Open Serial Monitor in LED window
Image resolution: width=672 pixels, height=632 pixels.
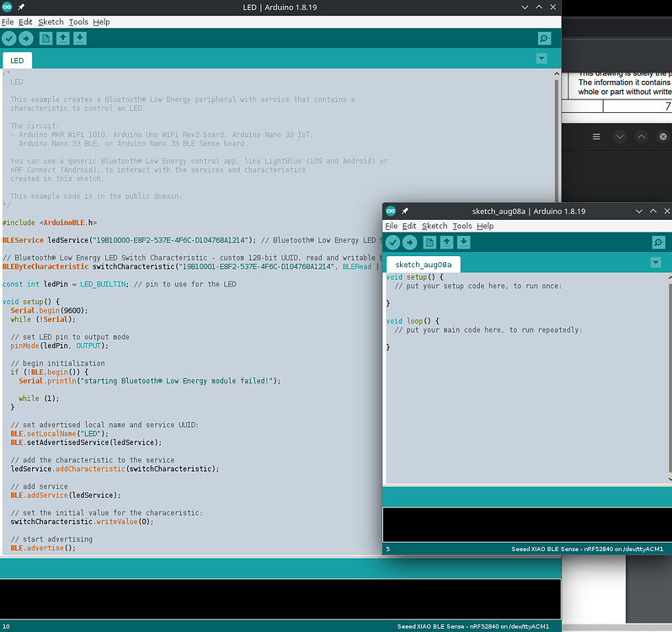point(544,39)
